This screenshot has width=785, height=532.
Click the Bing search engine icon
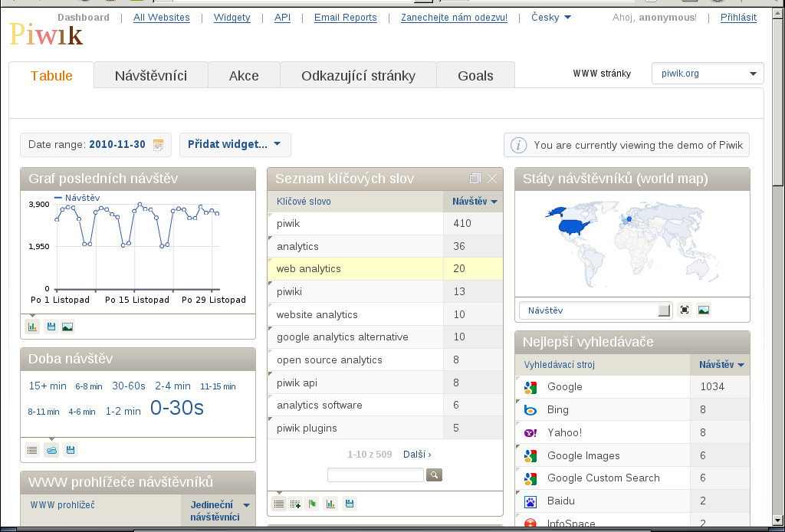(x=530, y=410)
